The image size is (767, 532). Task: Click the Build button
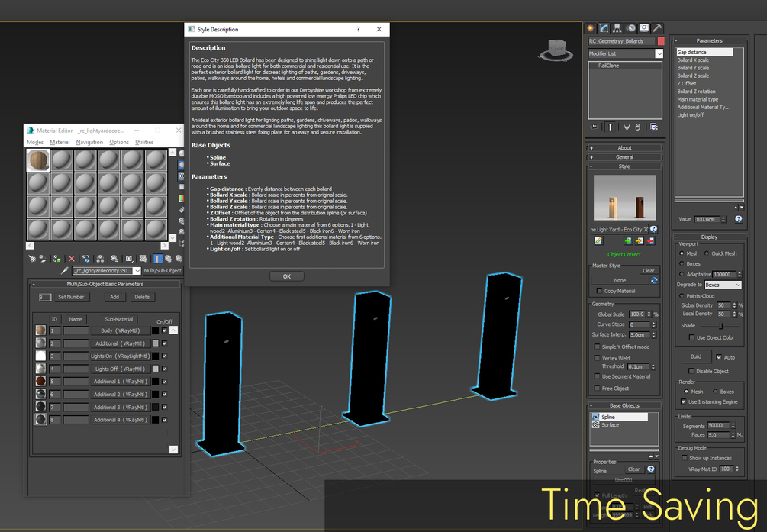695,356
